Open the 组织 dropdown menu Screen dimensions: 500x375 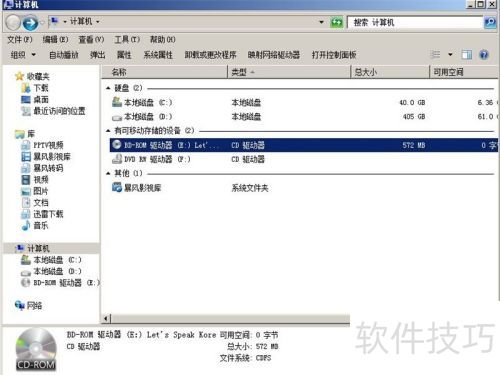click(23, 54)
